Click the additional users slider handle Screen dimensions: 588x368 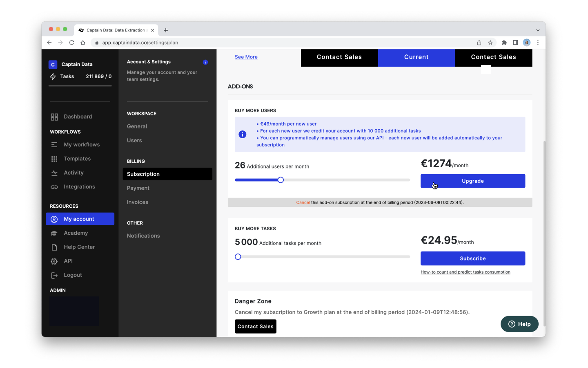(x=281, y=180)
